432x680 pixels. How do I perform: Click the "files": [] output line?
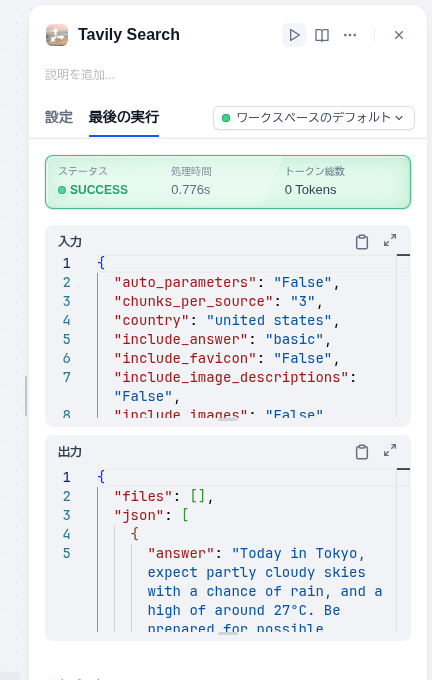coord(164,496)
